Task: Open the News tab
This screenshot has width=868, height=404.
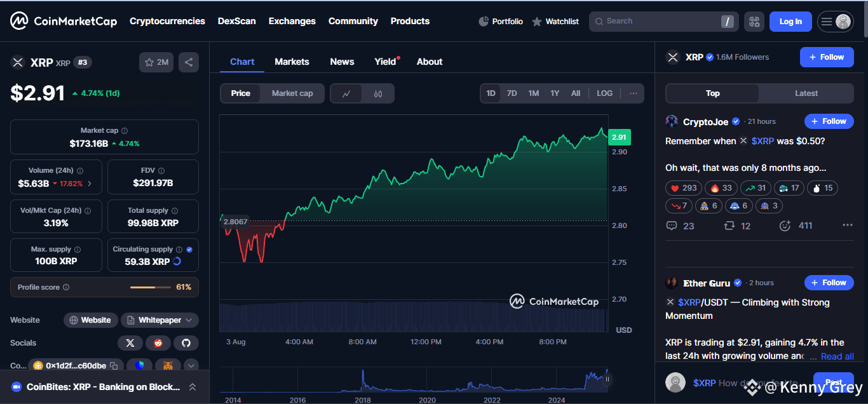Action: (x=342, y=62)
